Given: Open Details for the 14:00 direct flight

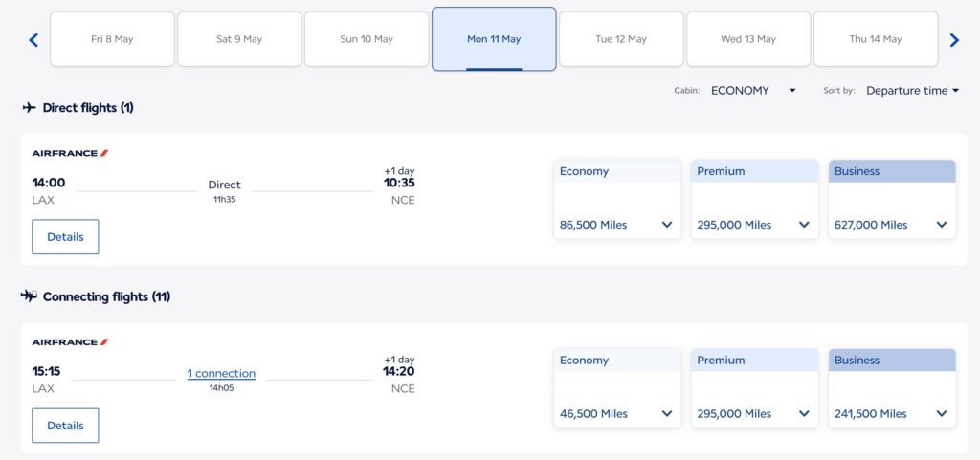Looking at the screenshot, I should click(x=65, y=237).
